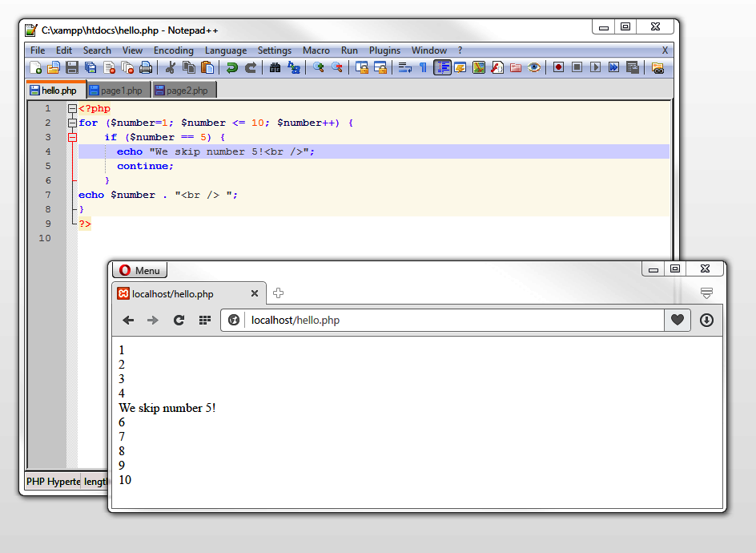This screenshot has width=756, height=553.
Task: Save all open documents
Action: click(90, 67)
